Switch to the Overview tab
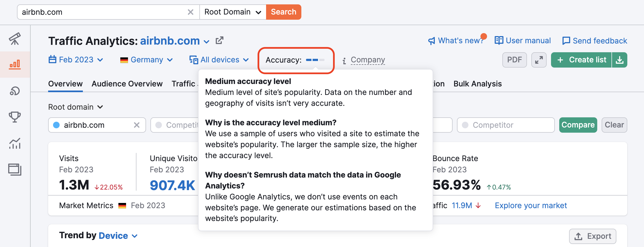Image resolution: width=644 pixels, height=247 pixels. [x=65, y=84]
